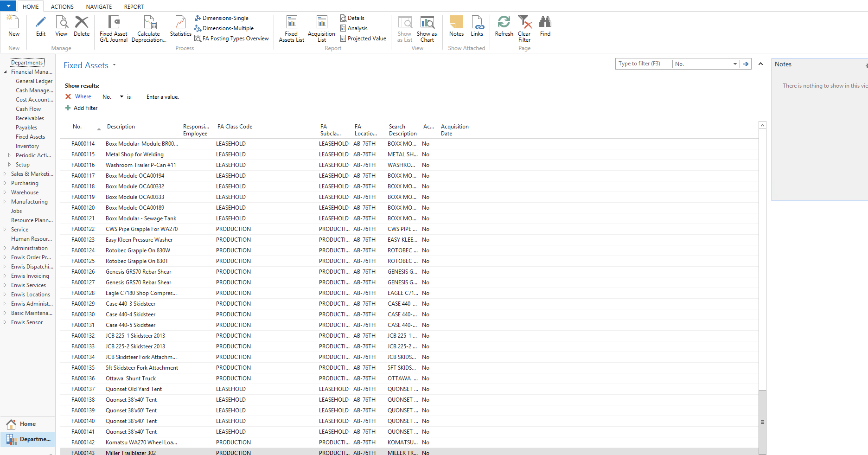Open Fixed Asset G/L Journal
The height and width of the screenshot is (455, 868).
(x=114, y=29)
